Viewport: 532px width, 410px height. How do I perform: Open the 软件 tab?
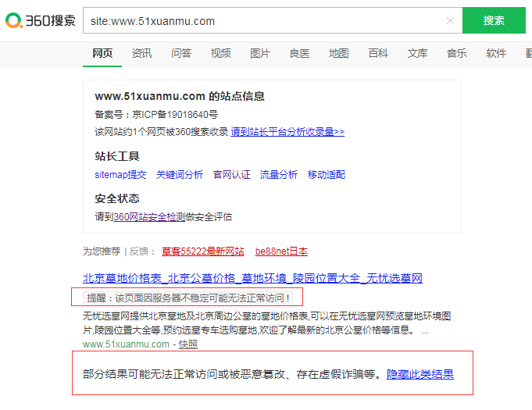[x=496, y=53]
